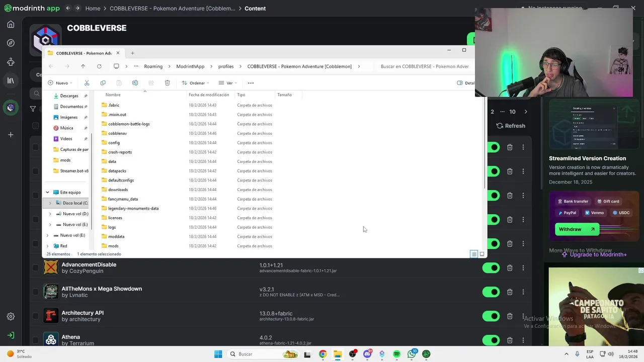Toggle off Architectury API mod switch

click(491, 316)
